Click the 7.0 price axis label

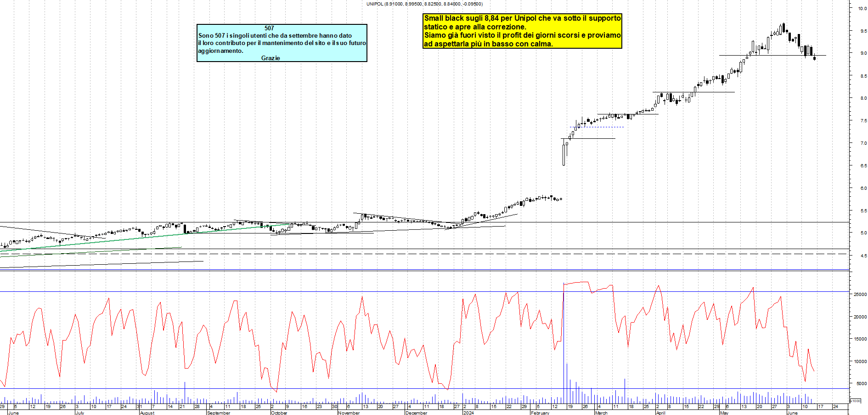click(863, 143)
